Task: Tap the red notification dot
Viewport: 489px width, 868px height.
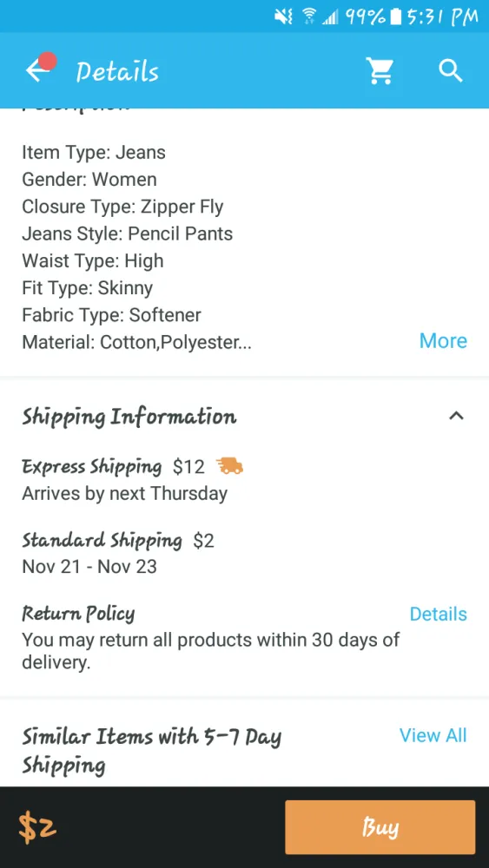Action: point(48,61)
